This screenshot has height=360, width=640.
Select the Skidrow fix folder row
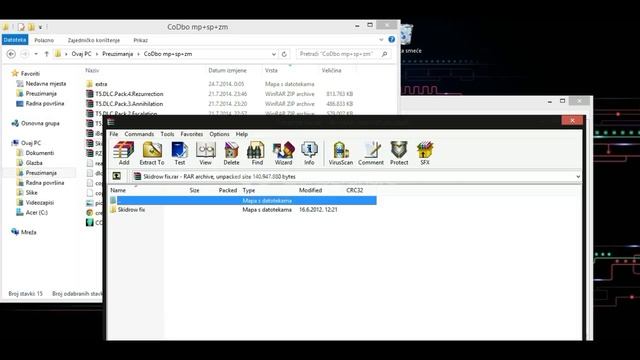(243, 209)
